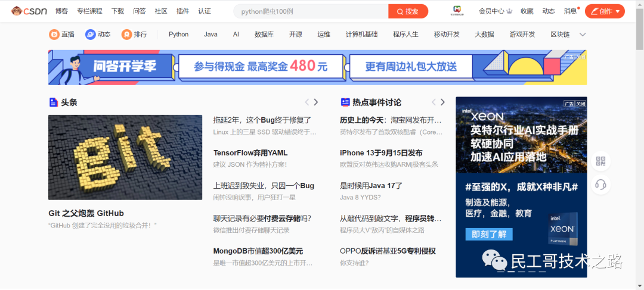Screen dimensions: 644x290
Task: Open 会员中心 link
Action: pos(491,11)
